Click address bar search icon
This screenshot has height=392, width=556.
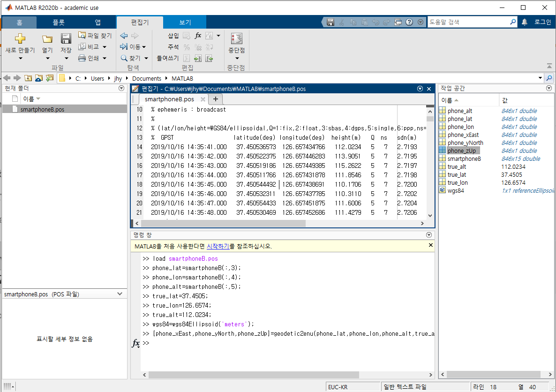pos(549,78)
